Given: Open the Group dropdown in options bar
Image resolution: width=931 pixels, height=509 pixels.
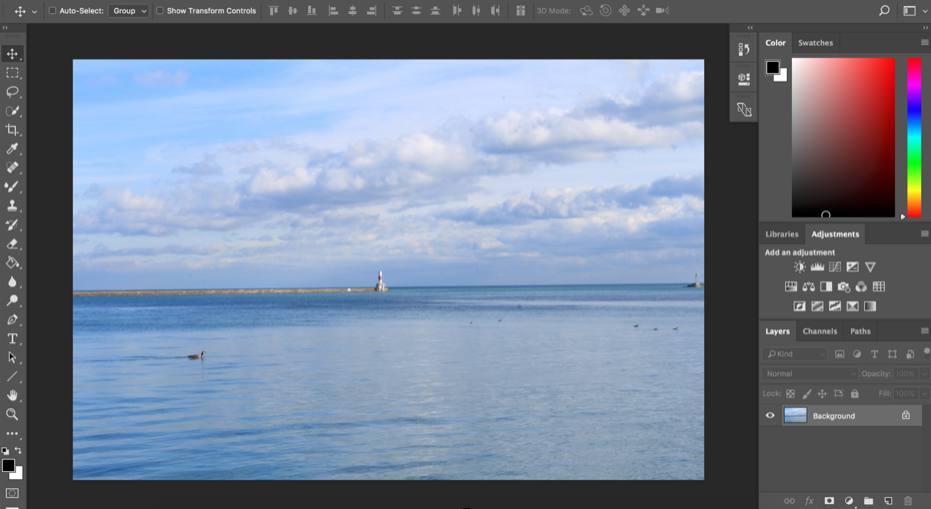Looking at the screenshot, I should (129, 11).
